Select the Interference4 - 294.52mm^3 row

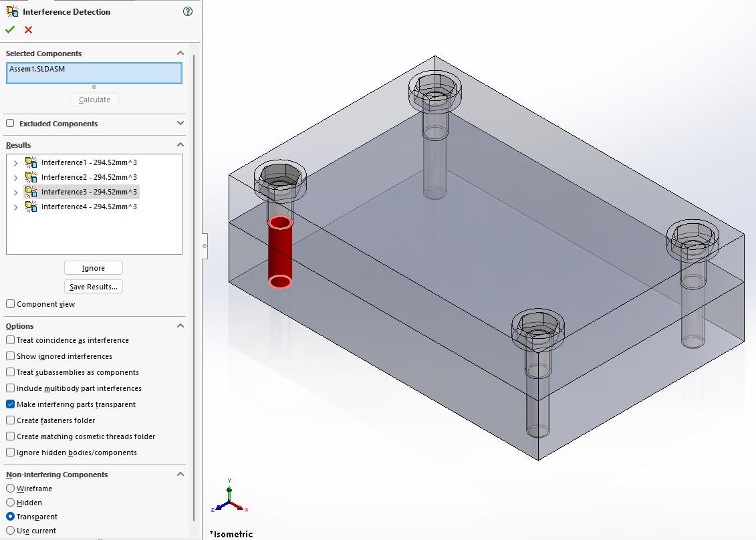tap(89, 207)
